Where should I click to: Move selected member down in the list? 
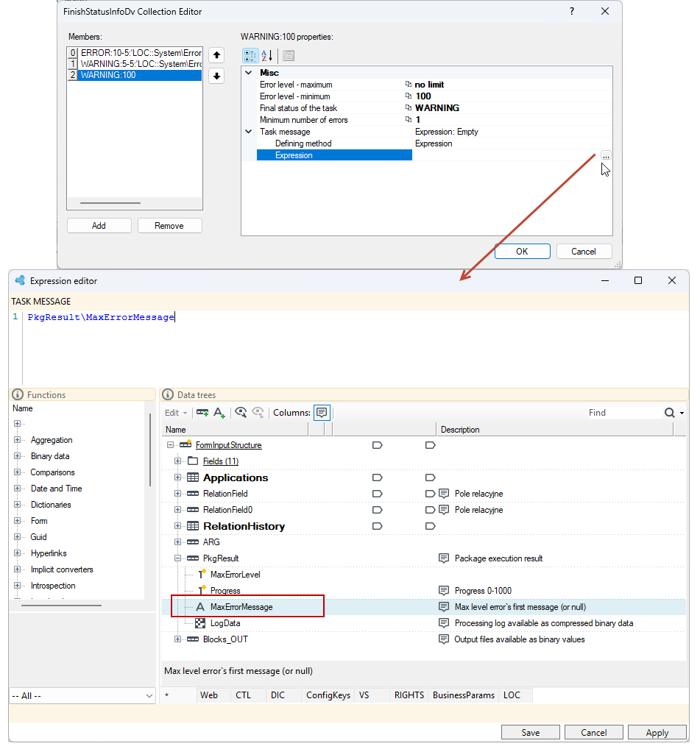coord(216,76)
